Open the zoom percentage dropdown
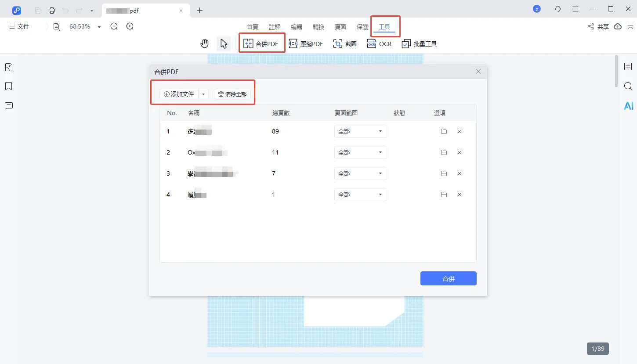Viewport: 637px width, 364px height. tap(99, 27)
